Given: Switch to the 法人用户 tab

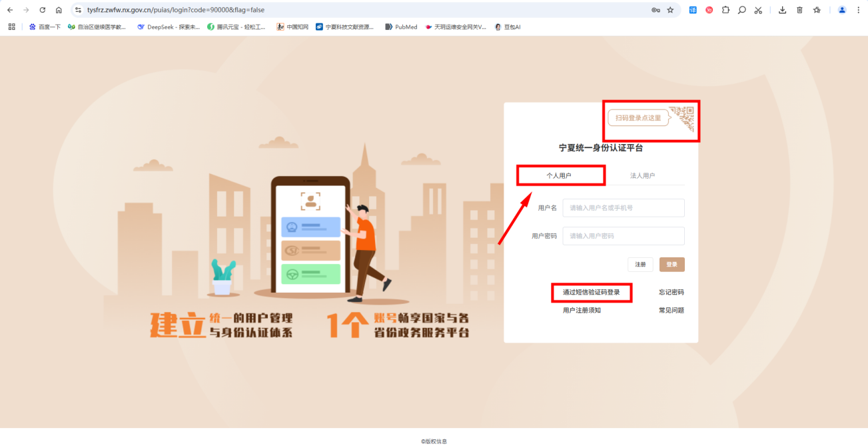Looking at the screenshot, I should click(x=642, y=175).
